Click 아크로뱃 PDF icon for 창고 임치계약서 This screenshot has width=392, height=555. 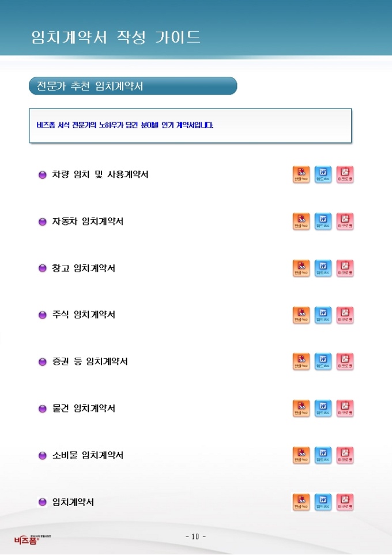(345, 268)
